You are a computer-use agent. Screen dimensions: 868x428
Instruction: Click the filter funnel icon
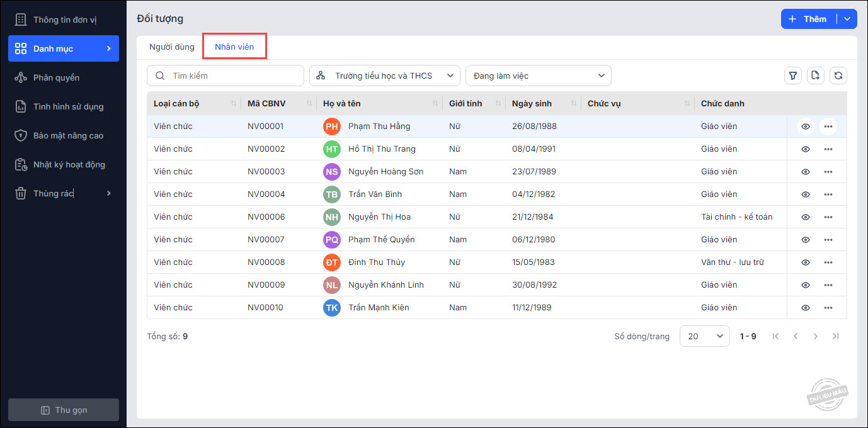click(x=793, y=76)
